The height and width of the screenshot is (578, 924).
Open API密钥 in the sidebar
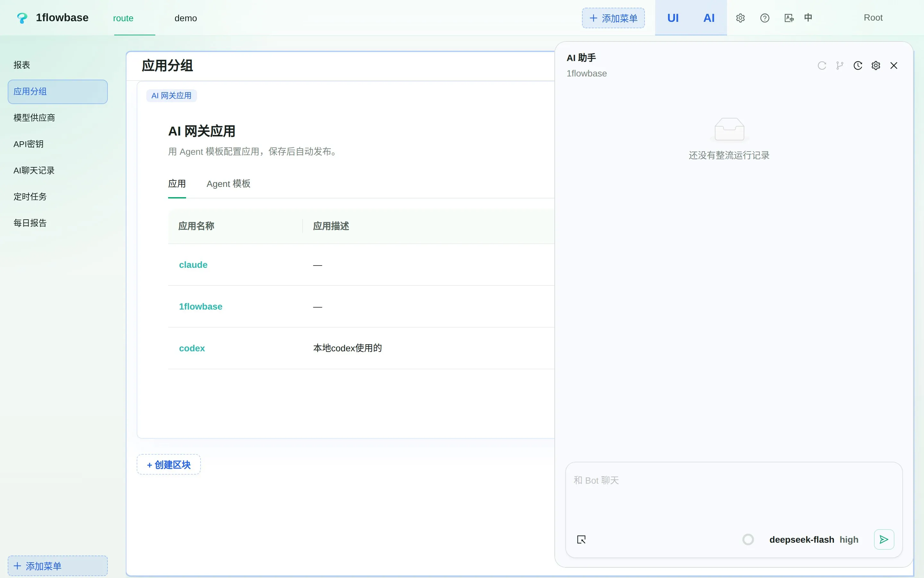58,144
